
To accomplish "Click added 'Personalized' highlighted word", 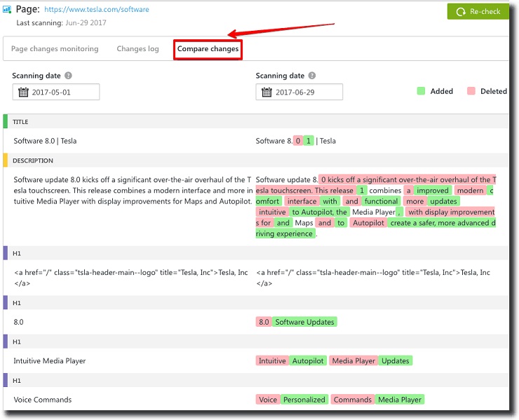I will (304, 400).
